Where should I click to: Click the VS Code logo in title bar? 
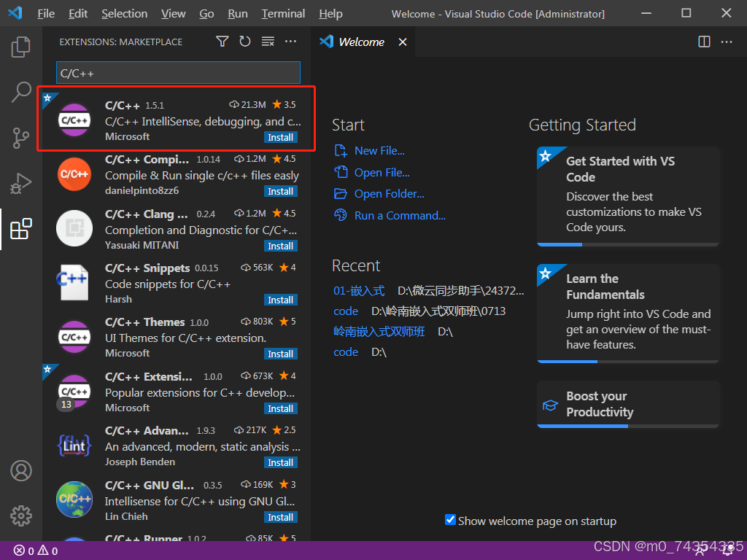tap(15, 13)
